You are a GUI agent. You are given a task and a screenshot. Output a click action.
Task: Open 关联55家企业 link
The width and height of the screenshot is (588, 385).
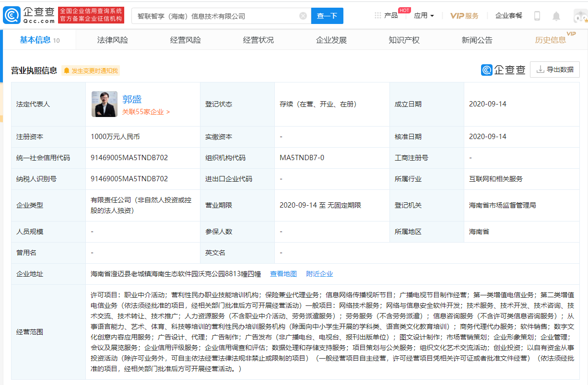[x=146, y=112]
